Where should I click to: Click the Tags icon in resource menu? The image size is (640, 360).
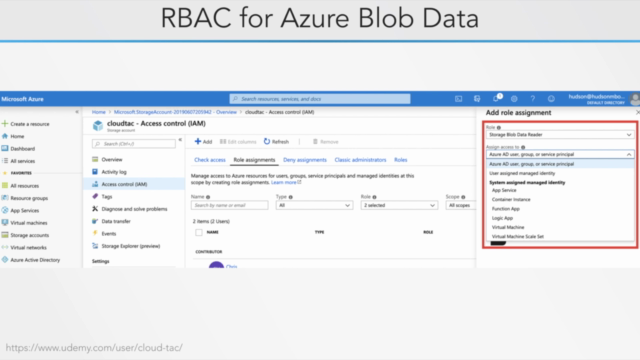pos(95,196)
